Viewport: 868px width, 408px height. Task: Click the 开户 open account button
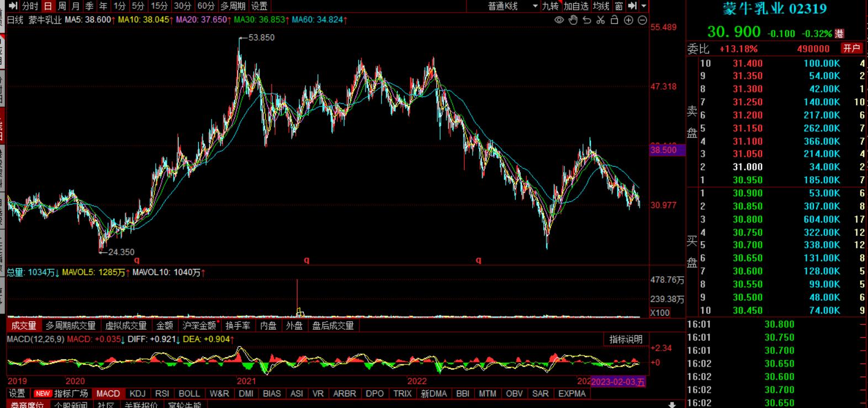point(851,49)
